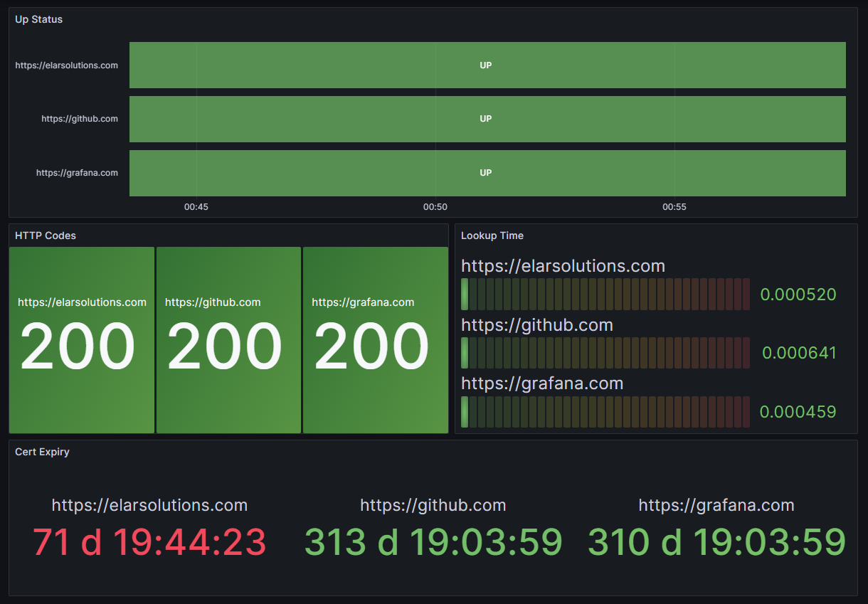Click the expiry value 313 d 19:03:59

[x=433, y=542]
